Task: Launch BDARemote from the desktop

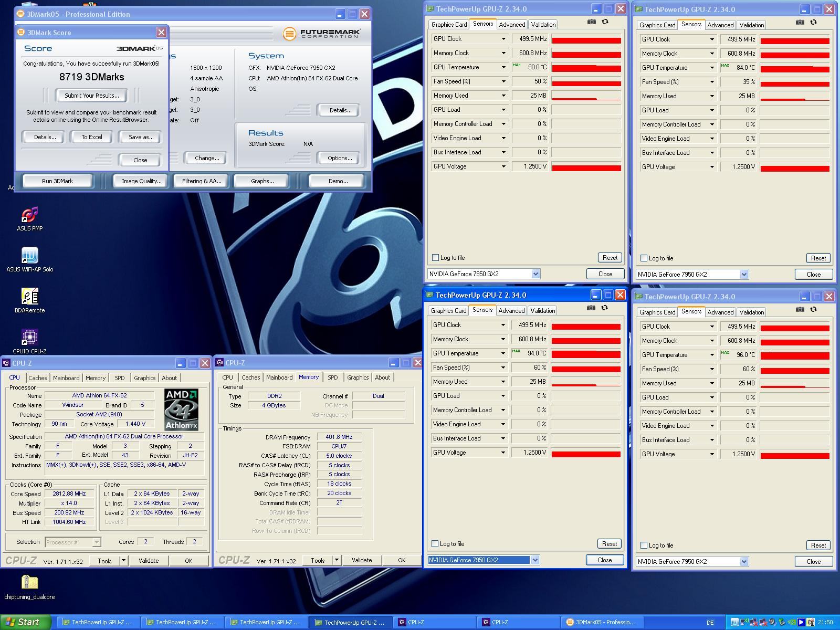Action: (x=30, y=300)
